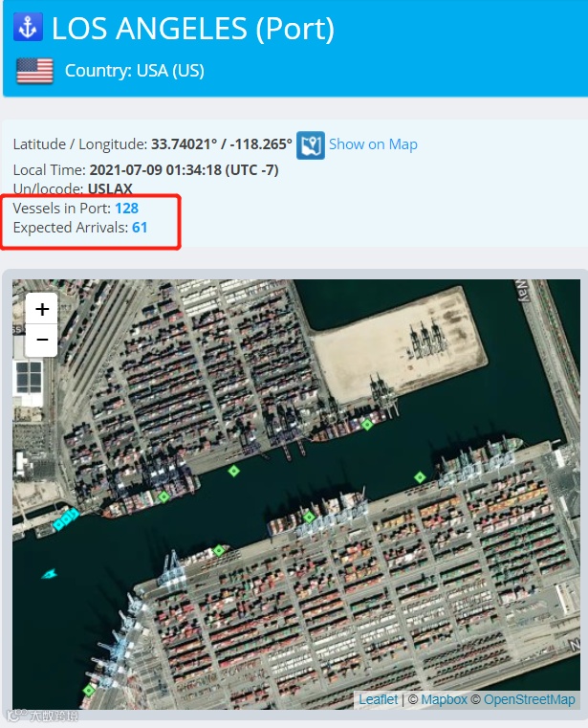Open the Show on Map link
588x728 pixels.
tap(373, 144)
